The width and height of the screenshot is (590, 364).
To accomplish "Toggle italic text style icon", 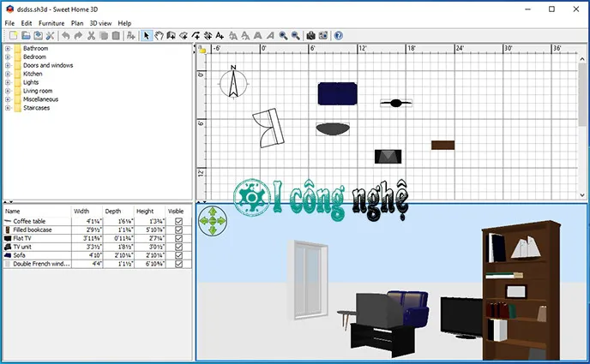I will 270,36.
